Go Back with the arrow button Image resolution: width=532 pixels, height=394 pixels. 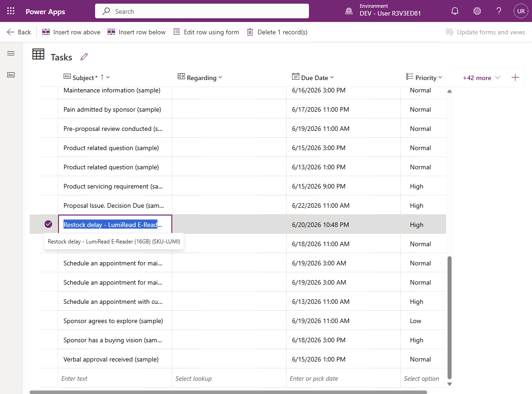point(19,32)
